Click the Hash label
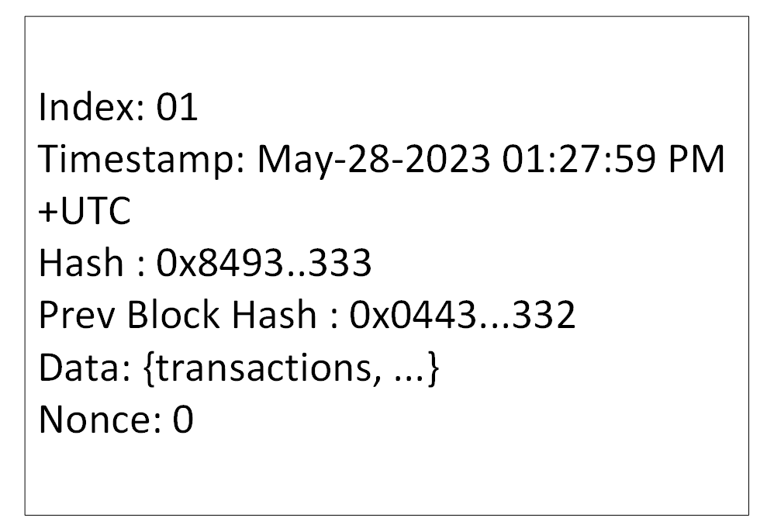Image resolution: width=774 pixels, height=532 pixels. coord(81,263)
